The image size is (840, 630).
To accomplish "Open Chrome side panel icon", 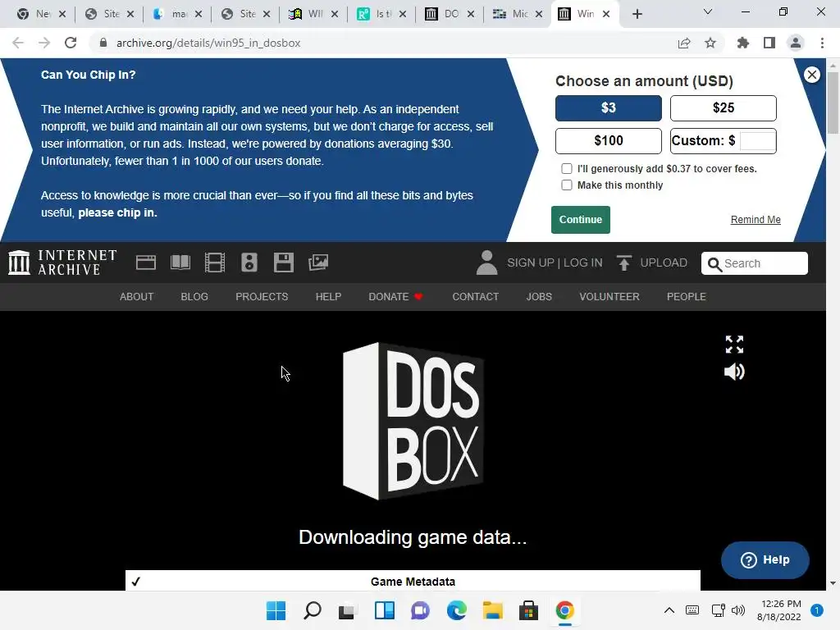I will [769, 43].
